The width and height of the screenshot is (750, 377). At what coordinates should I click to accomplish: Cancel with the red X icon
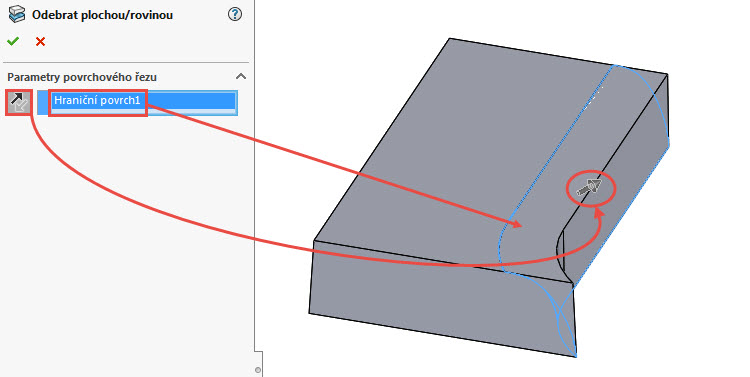[x=40, y=42]
